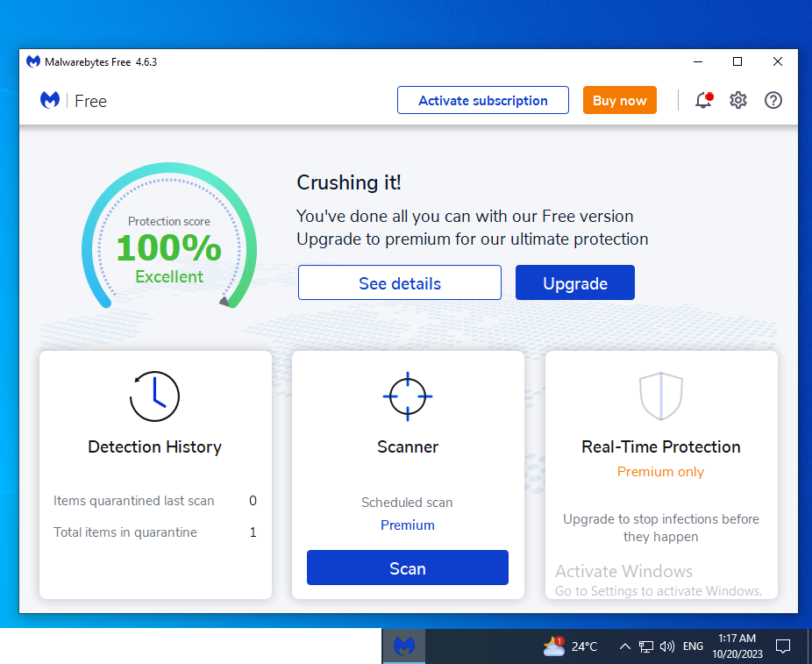Click the Malwarebytes title bar icon
The width and height of the screenshot is (812, 664).
[33, 61]
